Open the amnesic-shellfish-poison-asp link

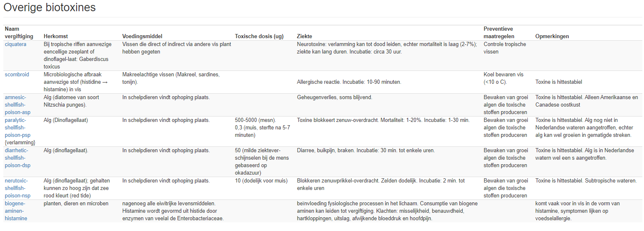(18, 105)
